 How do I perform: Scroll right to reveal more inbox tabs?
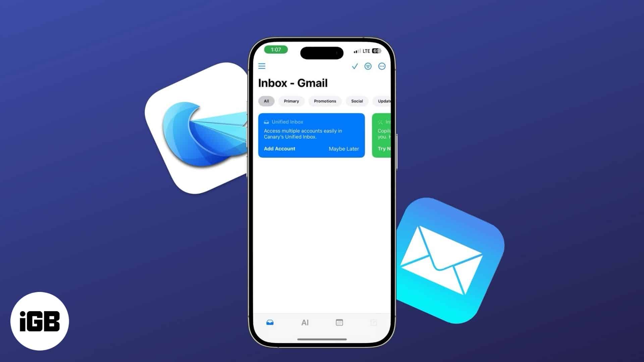click(383, 101)
